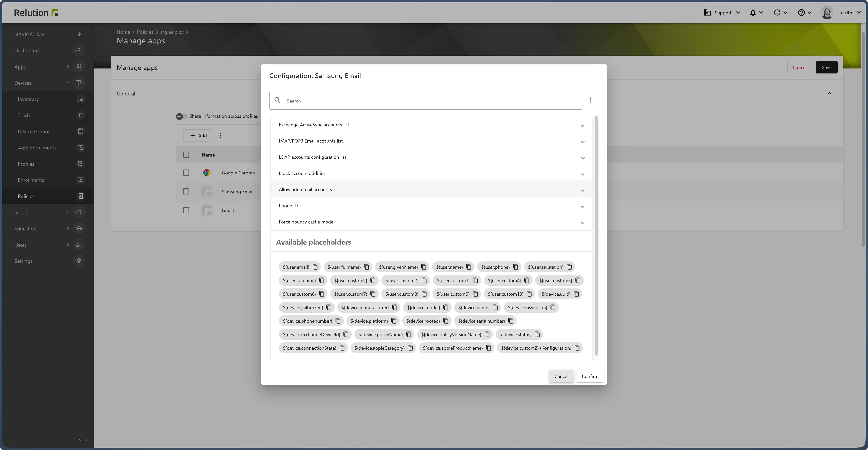Viewport: 868px width, 450px height.
Task: Copy the ${user.phone} placeholder
Action: click(x=516, y=267)
